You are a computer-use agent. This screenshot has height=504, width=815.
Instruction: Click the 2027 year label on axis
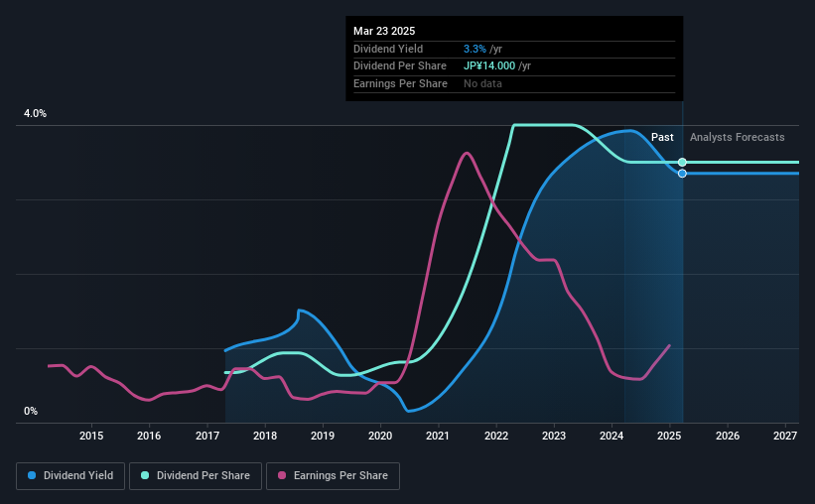point(785,436)
